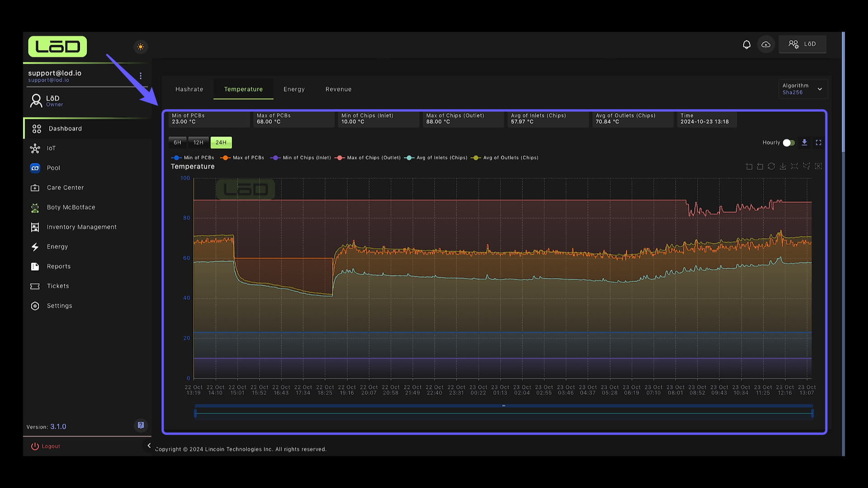The width and height of the screenshot is (868, 488).
Task: Click the Tickets icon in sidebar
Action: coord(35,286)
